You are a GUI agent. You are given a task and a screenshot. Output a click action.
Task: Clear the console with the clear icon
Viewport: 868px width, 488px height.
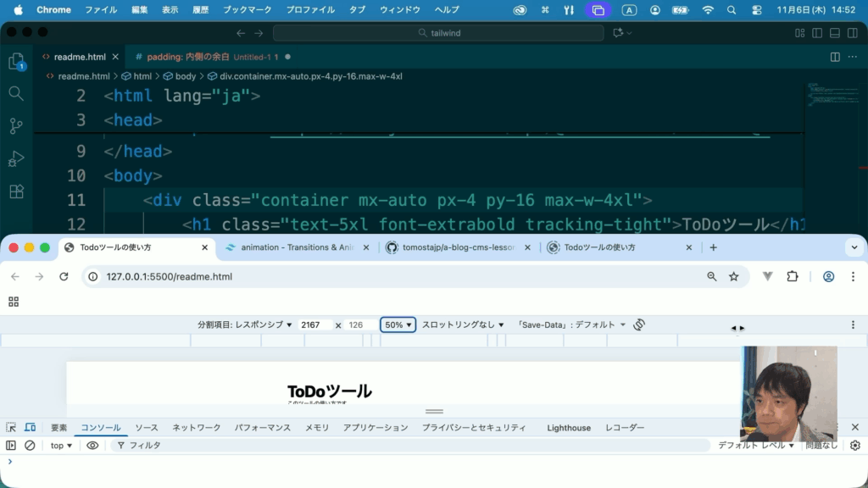[30, 445]
